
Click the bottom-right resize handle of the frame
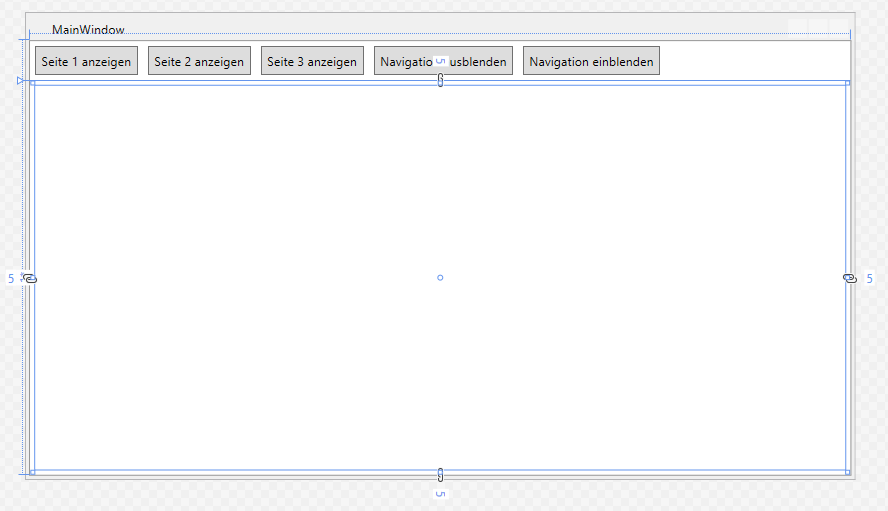click(x=848, y=472)
